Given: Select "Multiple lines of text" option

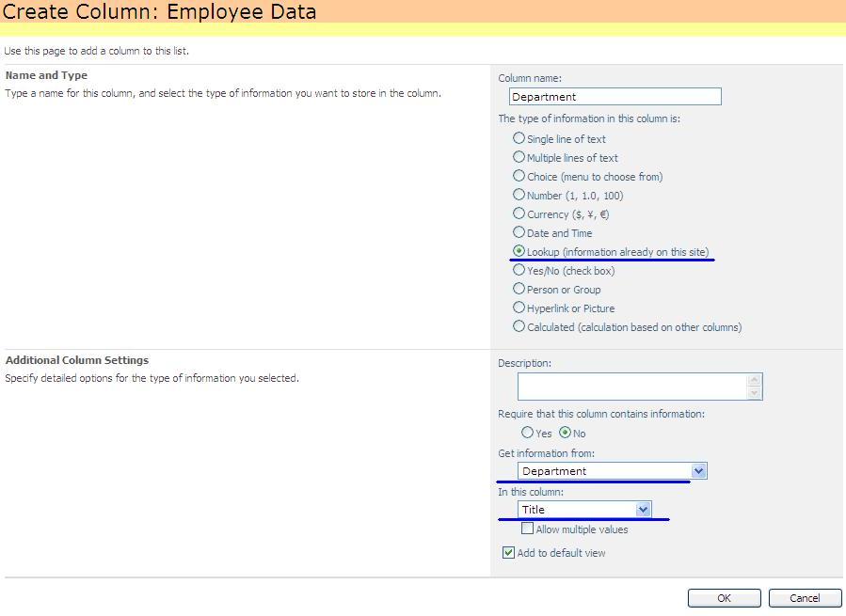Looking at the screenshot, I should (x=519, y=157).
